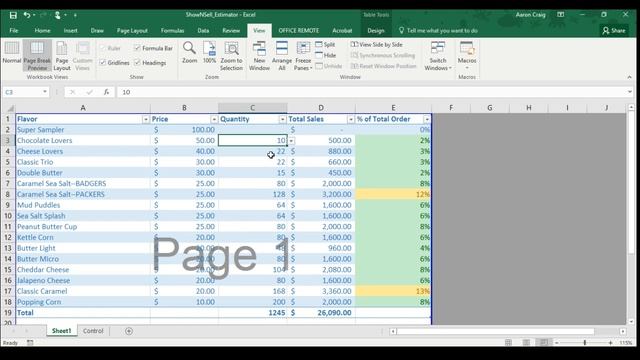Add a new sheet with plus icon
640x360 pixels.
(x=129, y=331)
